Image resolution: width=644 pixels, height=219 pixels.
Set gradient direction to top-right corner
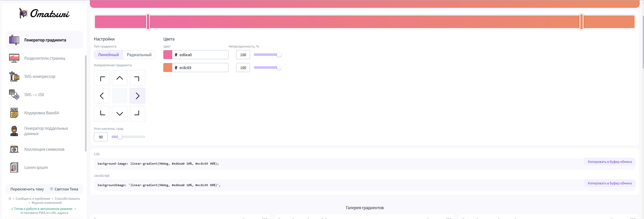coord(138,78)
